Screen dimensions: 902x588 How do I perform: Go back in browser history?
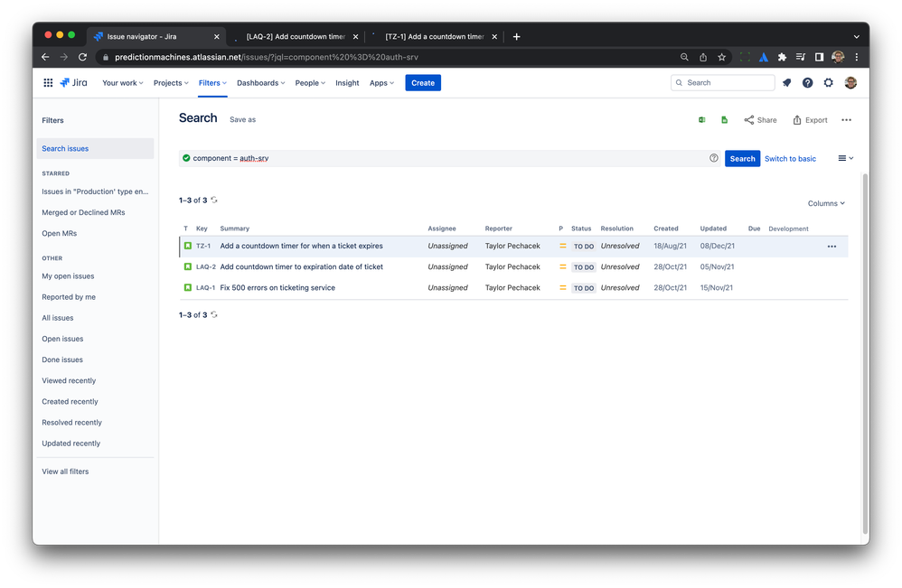click(45, 57)
